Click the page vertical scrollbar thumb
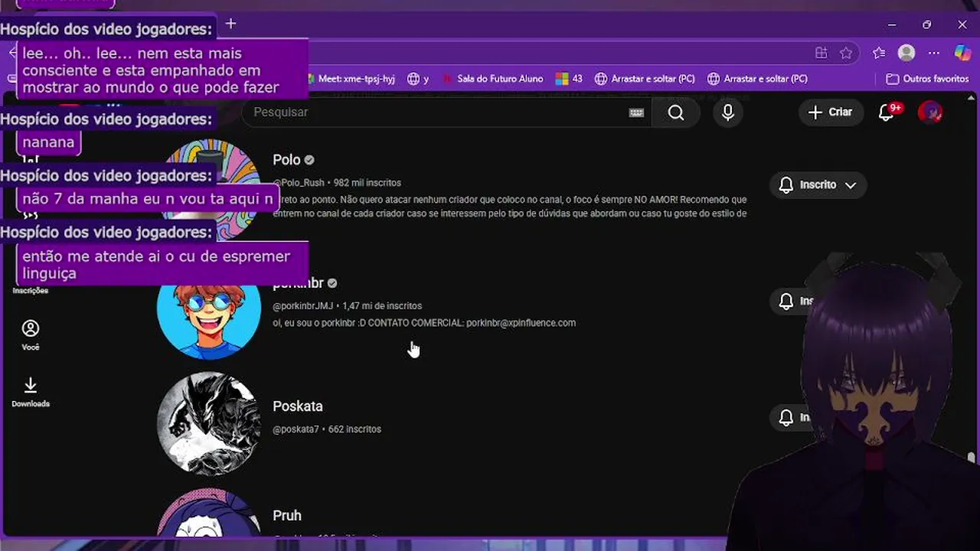This screenshot has height=551, width=980. 972,458
